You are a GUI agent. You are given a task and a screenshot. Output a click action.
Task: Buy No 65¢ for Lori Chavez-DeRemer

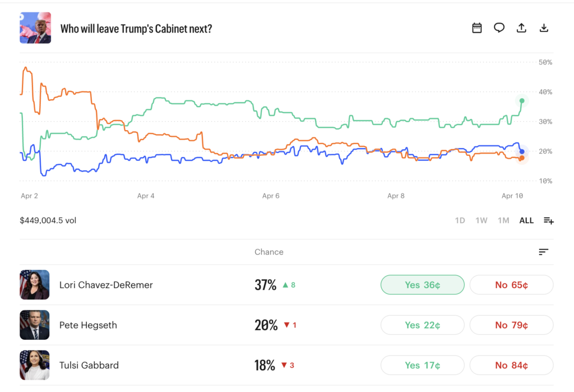coord(511,285)
